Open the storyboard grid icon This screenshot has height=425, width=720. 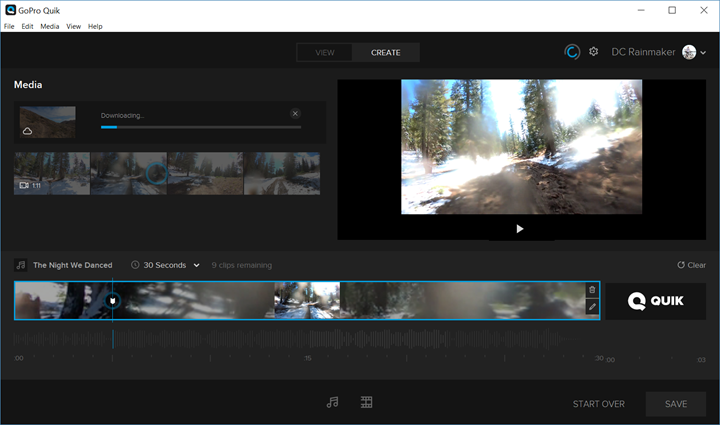366,403
